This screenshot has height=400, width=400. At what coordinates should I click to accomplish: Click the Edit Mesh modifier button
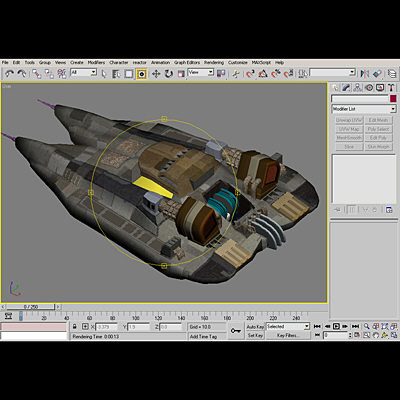(x=378, y=120)
